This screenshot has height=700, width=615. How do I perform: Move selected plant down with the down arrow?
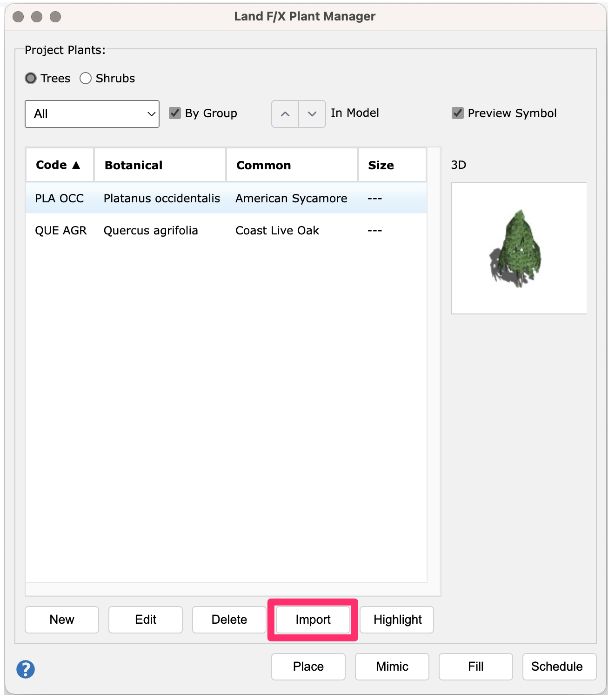coord(312,114)
